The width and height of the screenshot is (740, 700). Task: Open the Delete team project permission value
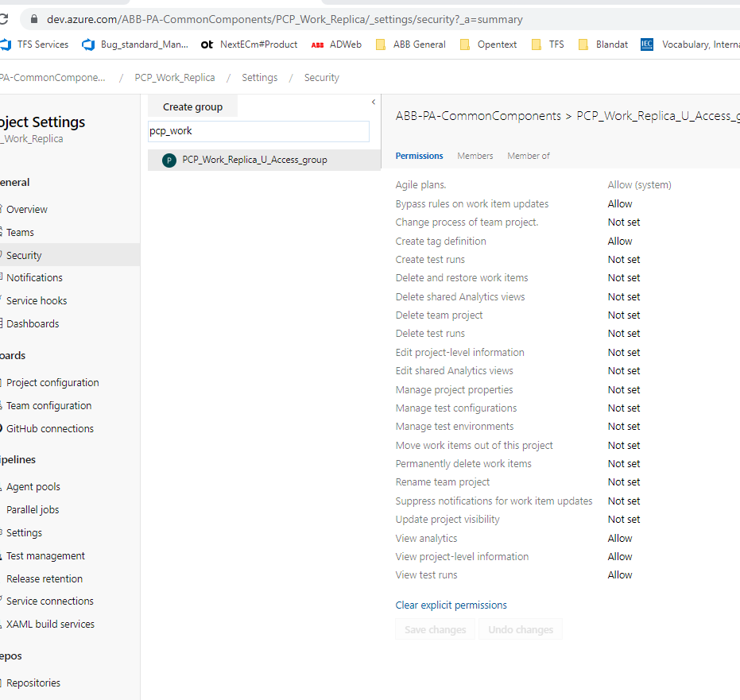624,315
